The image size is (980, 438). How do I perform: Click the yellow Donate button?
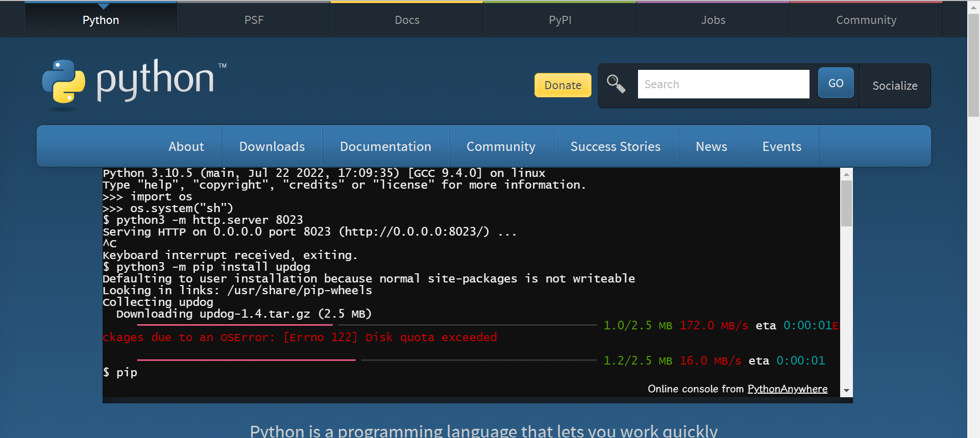click(x=563, y=85)
